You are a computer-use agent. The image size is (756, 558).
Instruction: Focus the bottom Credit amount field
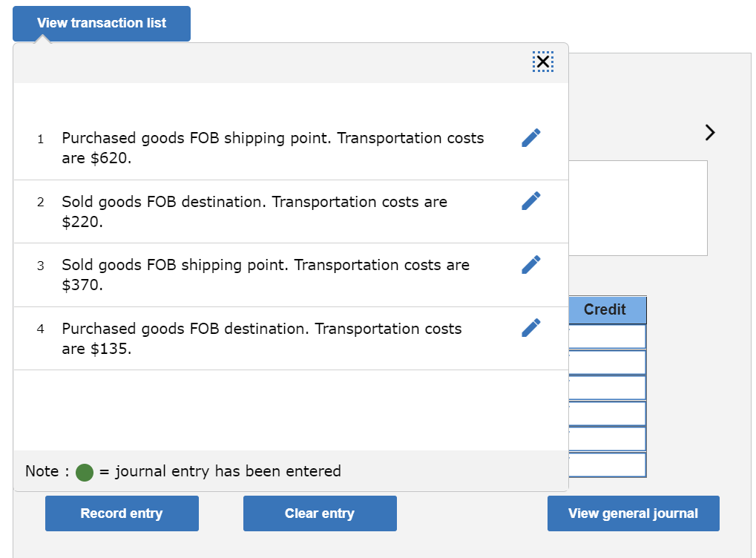[x=605, y=465]
